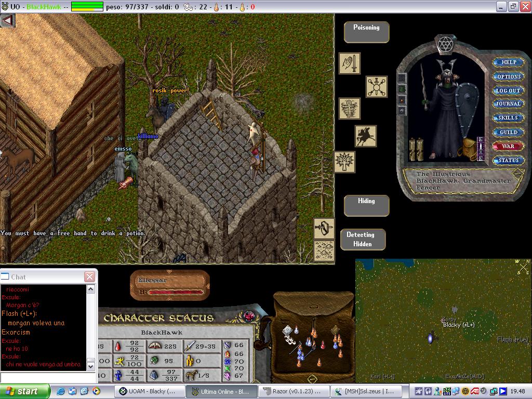This screenshot has width=532, height=399.
Task: Open the GUILD menu
Action: [x=508, y=132]
